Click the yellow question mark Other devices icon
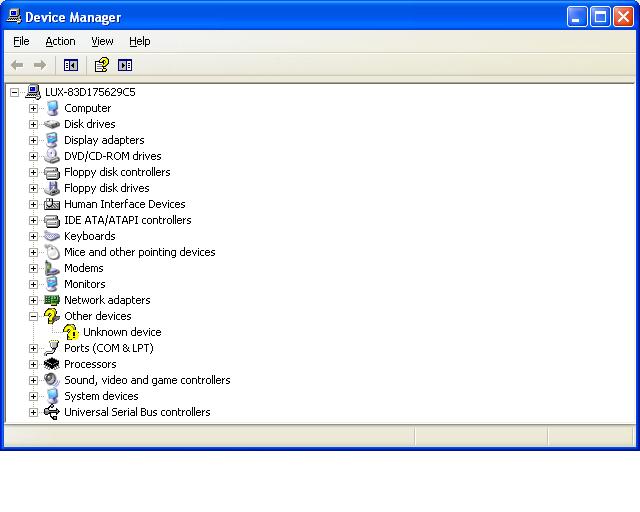The image size is (640, 512). (52, 316)
